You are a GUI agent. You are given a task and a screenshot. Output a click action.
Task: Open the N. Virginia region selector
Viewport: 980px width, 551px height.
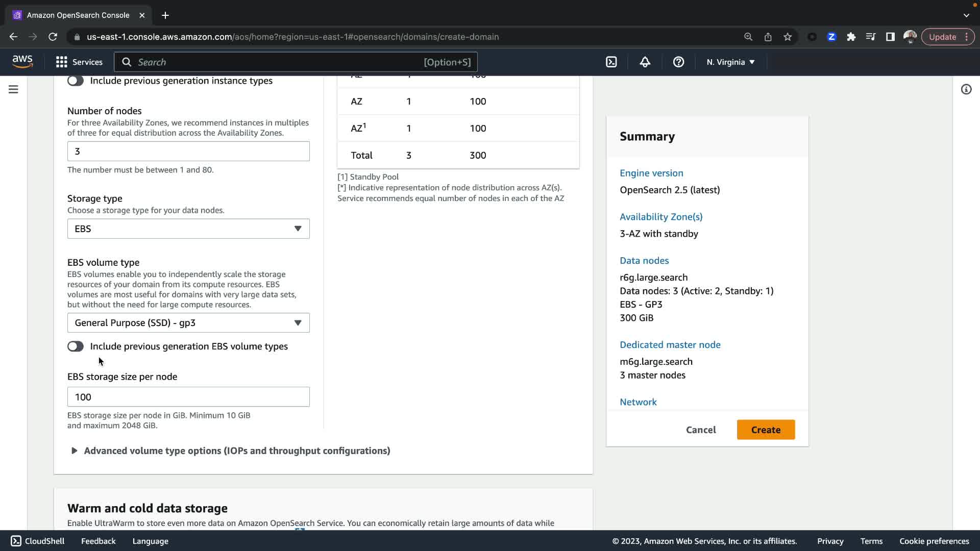click(730, 62)
